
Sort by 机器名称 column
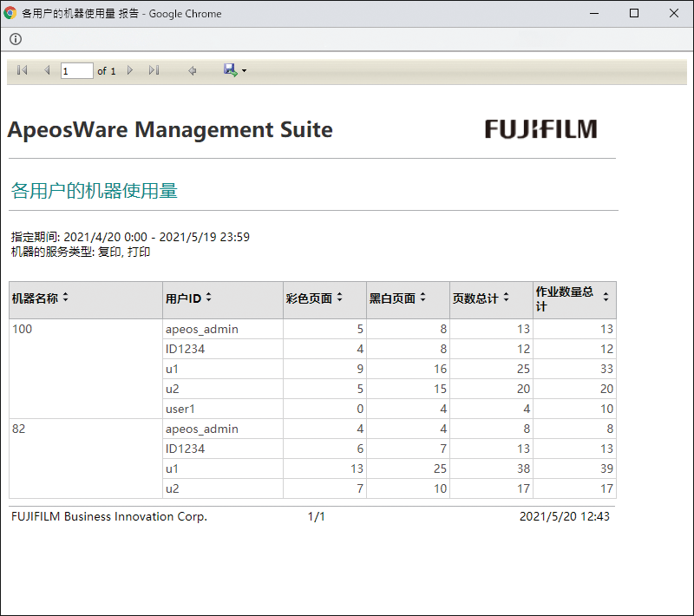(66, 298)
